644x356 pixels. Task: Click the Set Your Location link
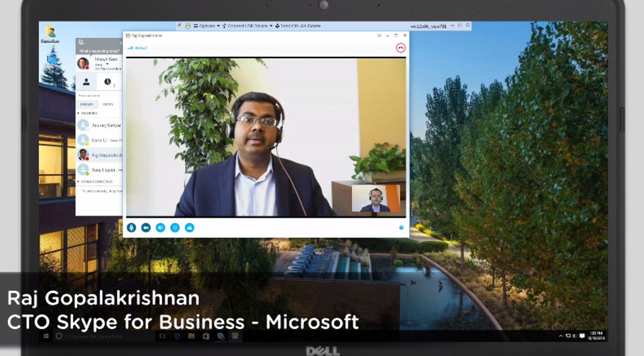(x=108, y=69)
